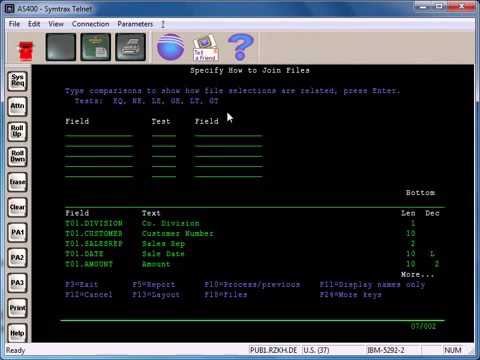
Task: Click the F18=Files function key text
Action: [x=226, y=295]
